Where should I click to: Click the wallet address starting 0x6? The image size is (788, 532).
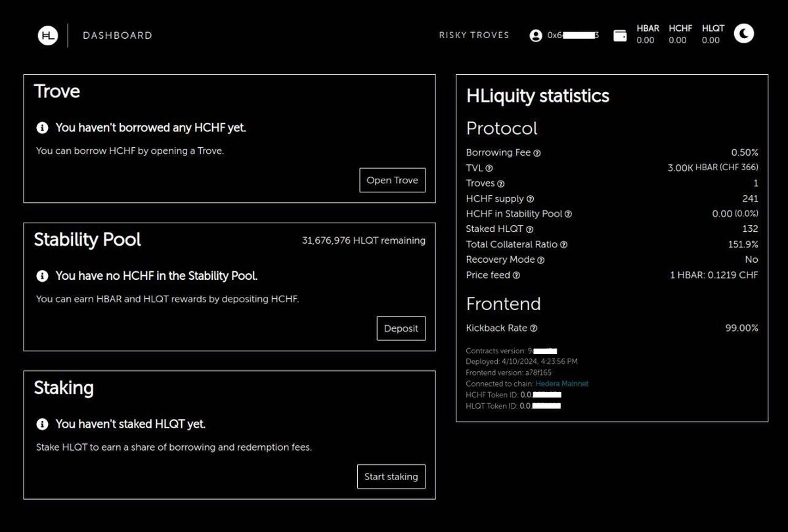[x=573, y=35]
